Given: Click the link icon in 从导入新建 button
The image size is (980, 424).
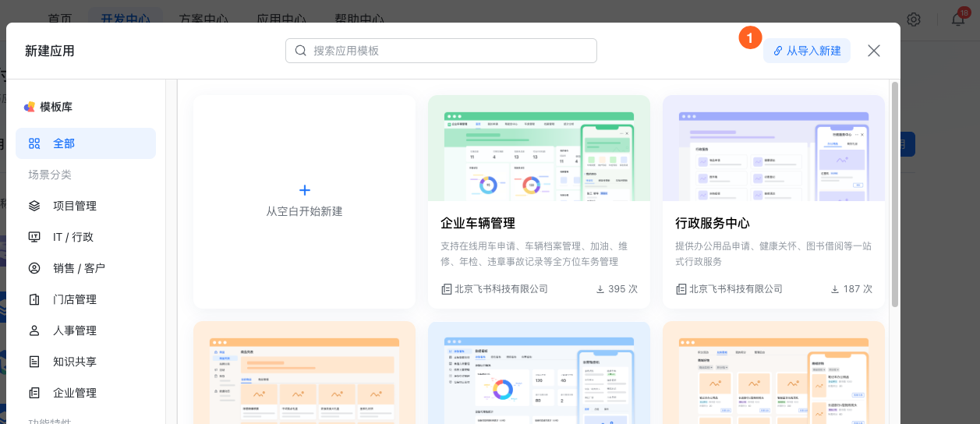Looking at the screenshot, I should pos(777,51).
